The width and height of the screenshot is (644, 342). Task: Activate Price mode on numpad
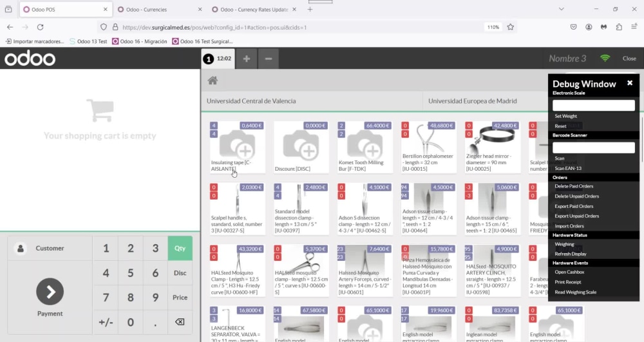pyautogui.click(x=180, y=298)
